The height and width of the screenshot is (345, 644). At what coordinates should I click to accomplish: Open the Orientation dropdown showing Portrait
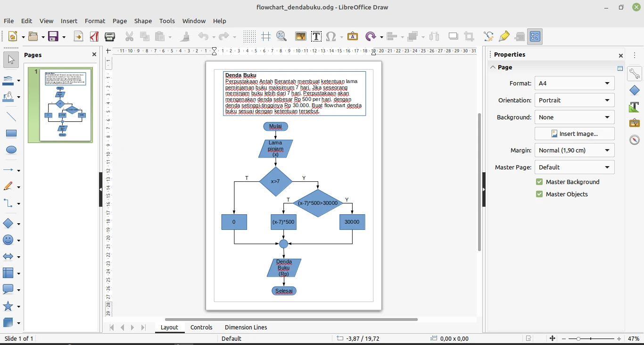(x=574, y=100)
